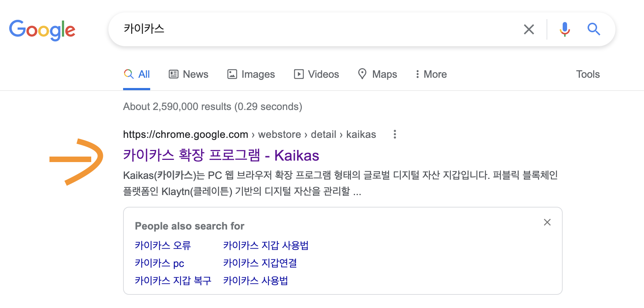This screenshot has height=308, width=644.
Task: Switch to the News tab
Action: (x=188, y=74)
